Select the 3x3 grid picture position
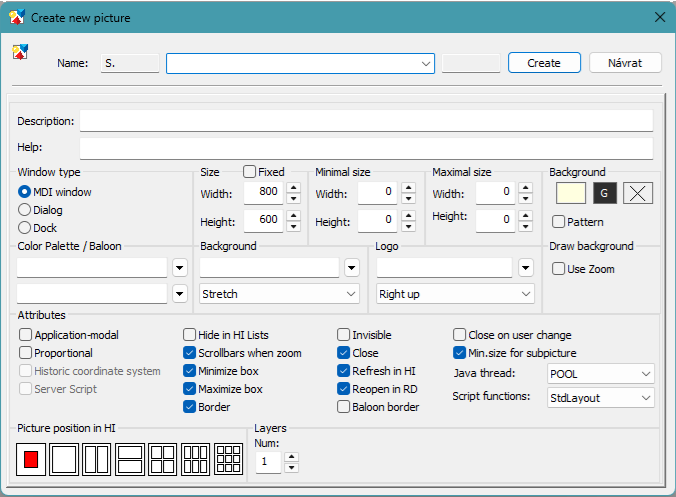676x497 pixels. pos(229,460)
